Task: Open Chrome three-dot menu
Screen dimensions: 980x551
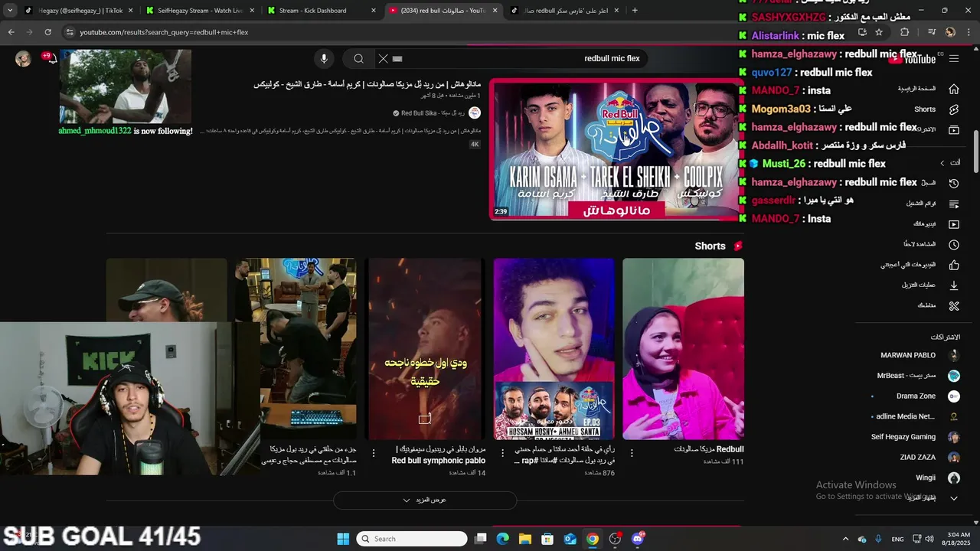Action: (969, 32)
